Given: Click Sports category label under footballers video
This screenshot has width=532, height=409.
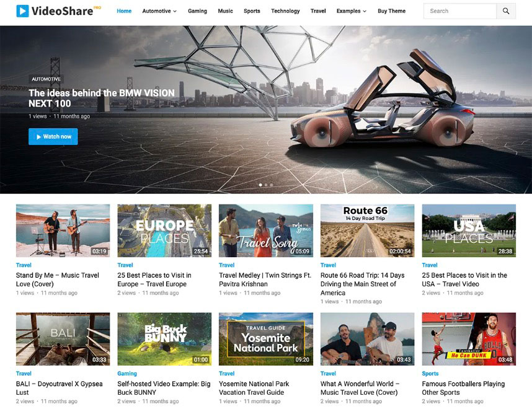Looking at the screenshot, I should 430,374.
